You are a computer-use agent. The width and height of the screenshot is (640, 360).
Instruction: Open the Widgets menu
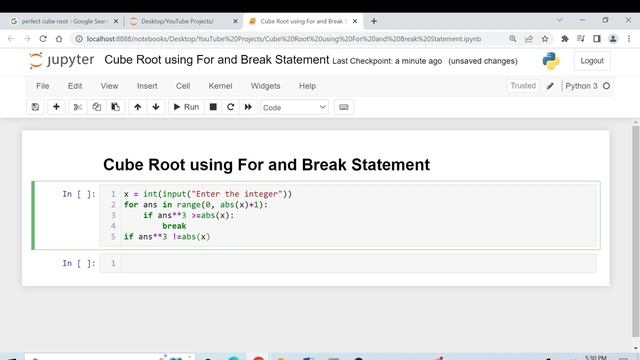point(265,86)
